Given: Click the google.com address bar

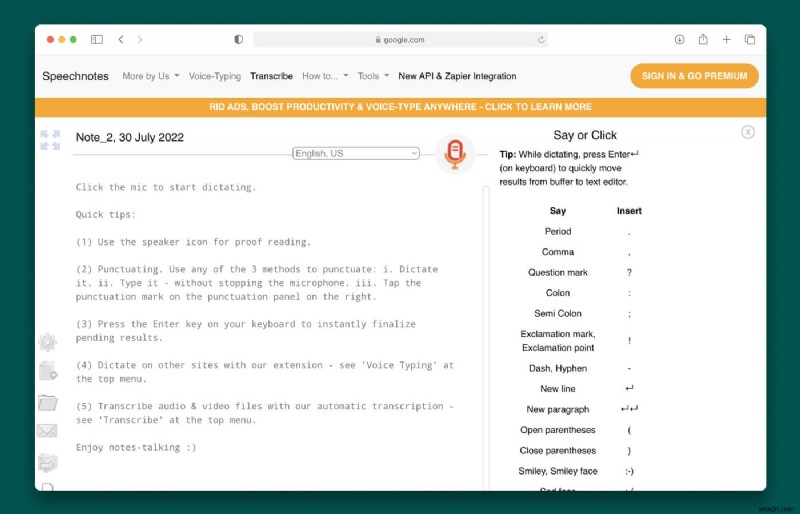Looking at the screenshot, I should tap(400, 39).
